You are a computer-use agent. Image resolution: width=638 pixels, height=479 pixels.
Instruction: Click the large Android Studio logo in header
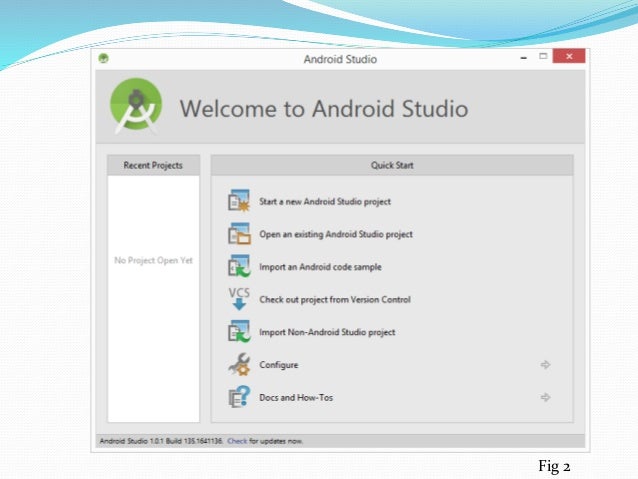point(136,106)
